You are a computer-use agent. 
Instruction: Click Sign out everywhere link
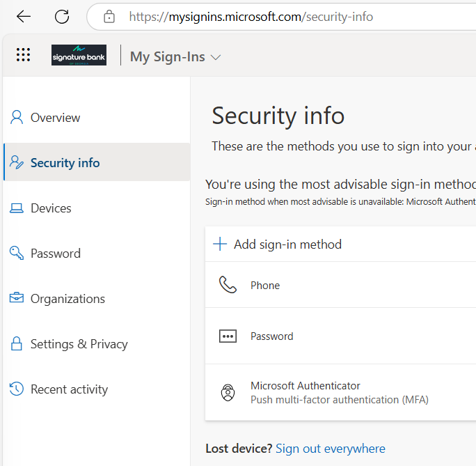[x=331, y=449]
